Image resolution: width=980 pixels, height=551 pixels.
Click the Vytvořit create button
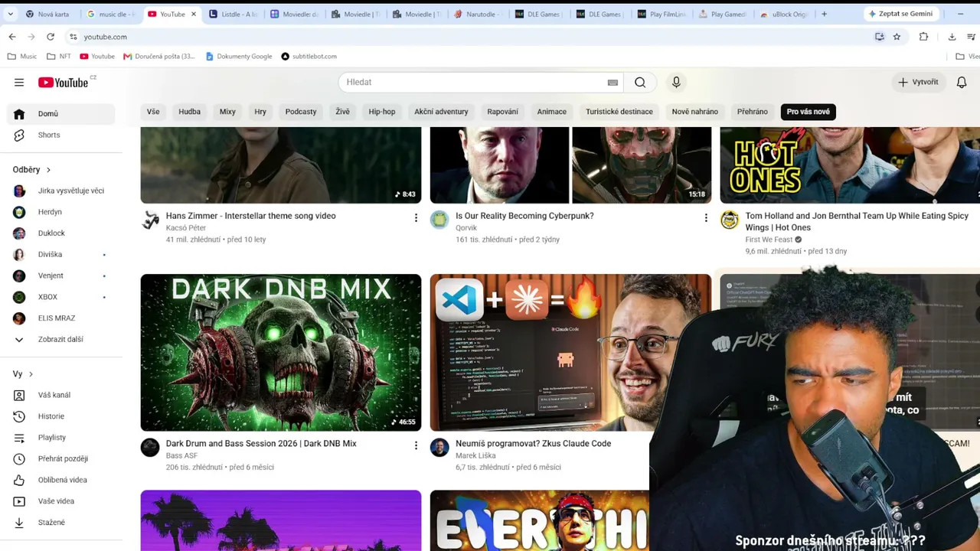(x=918, y=83)
